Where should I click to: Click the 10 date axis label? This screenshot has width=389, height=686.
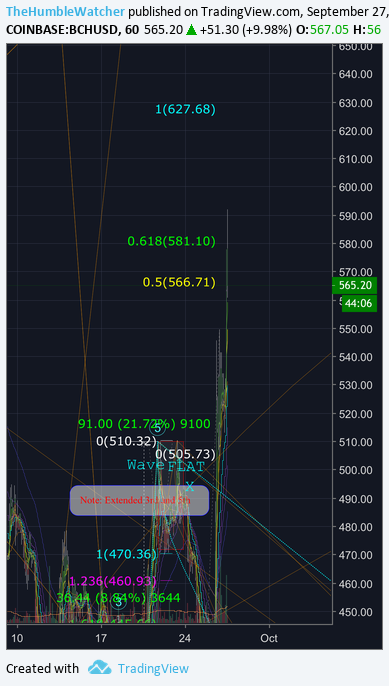click(18, 638)
